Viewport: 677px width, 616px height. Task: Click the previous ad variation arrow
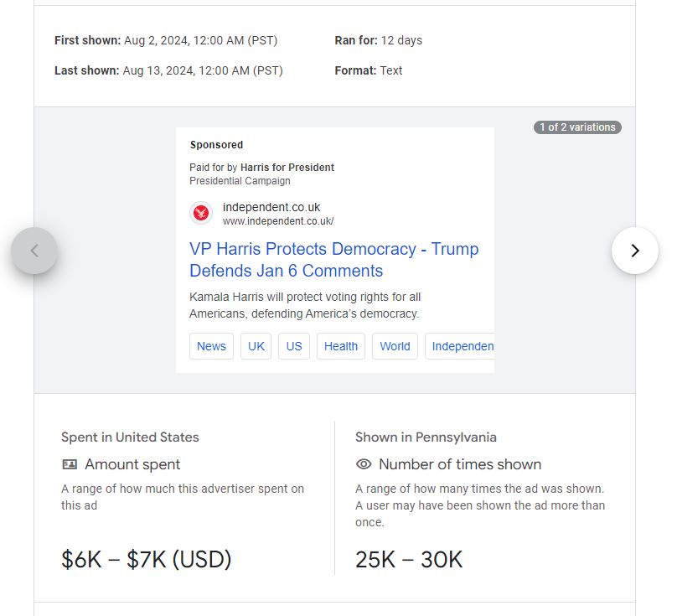point(34,251)
